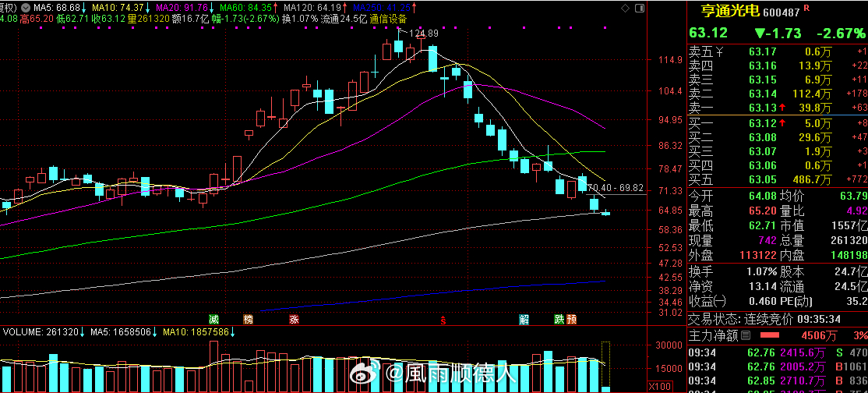Click the 买五 price 63.05

click(x=762, y=179)
